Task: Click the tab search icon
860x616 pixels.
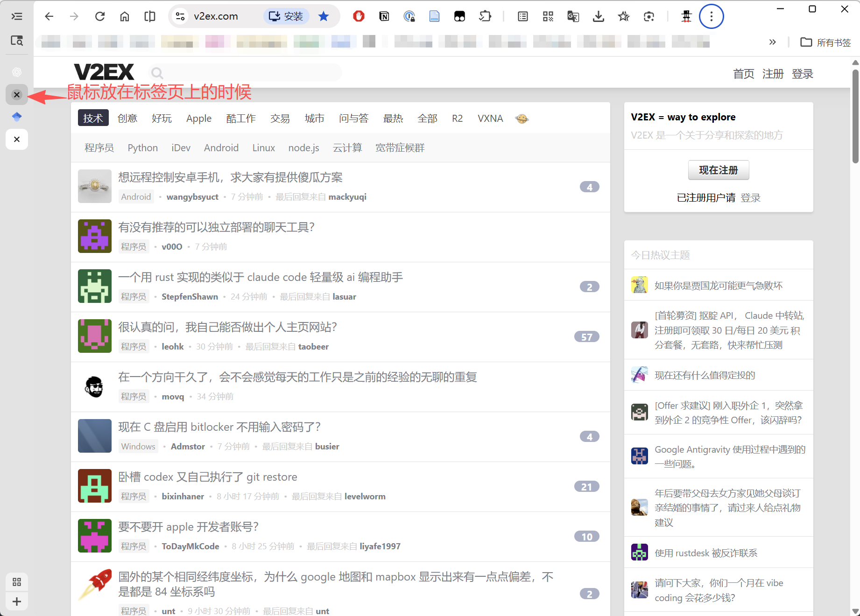Action: (17, 41)
